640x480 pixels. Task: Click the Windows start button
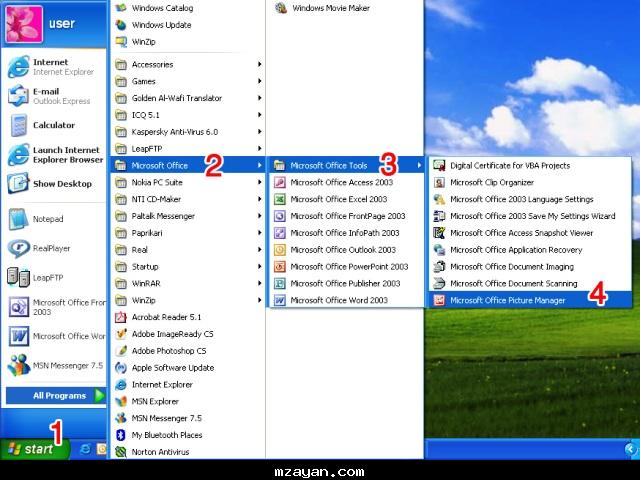[x=34, y=449]
